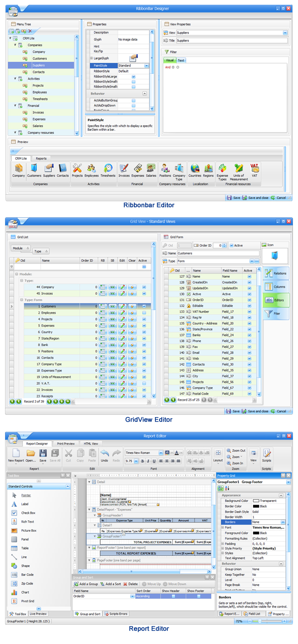Click the edit pencil button in Customers row
The width and height of the screenshot is (298, 644).
[122, 306]
